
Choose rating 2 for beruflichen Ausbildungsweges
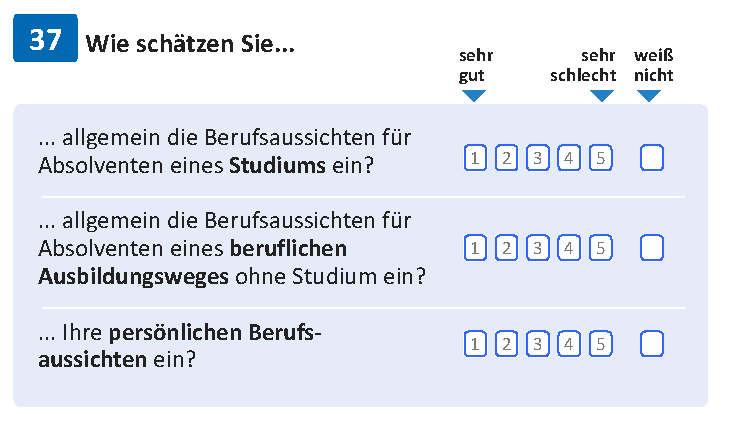pos(506,247)
